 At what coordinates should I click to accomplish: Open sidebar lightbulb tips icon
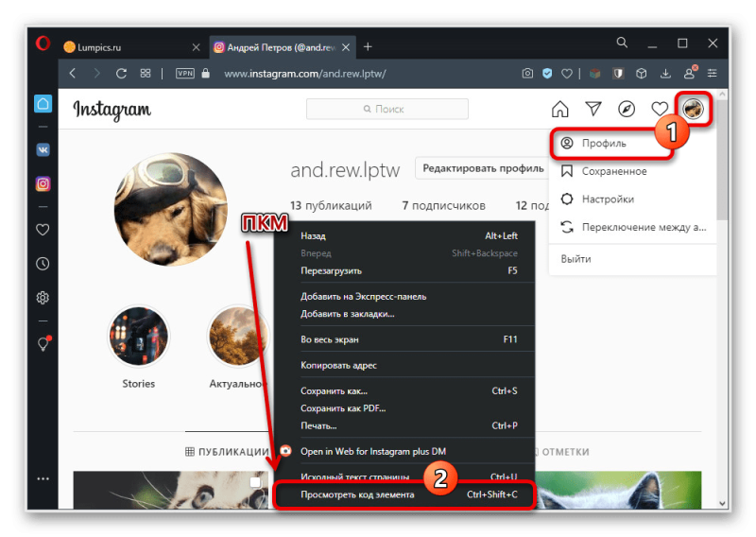43,343
